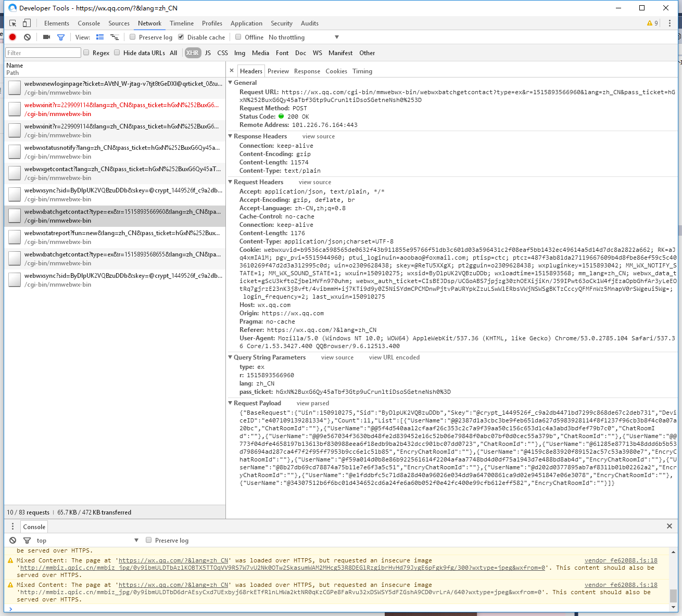682x616 pixels.
Task: Open the console drawer three-dot menu
Action: pos(12,527)
